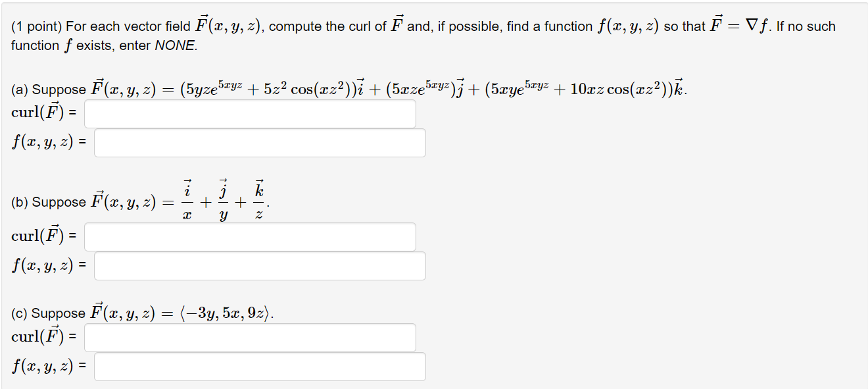Click the f(x,y,z) label in part (b)
868x389 pixels.
[x=39, y=266]
